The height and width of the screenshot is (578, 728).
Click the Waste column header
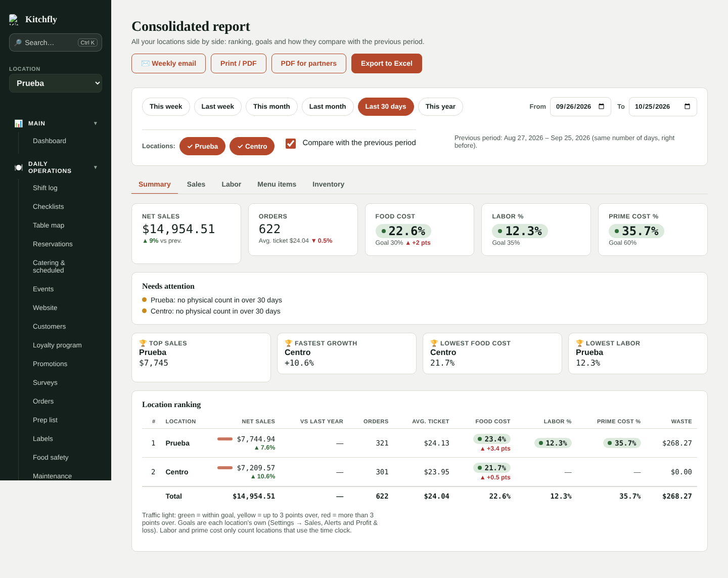[x=681, y=421]
